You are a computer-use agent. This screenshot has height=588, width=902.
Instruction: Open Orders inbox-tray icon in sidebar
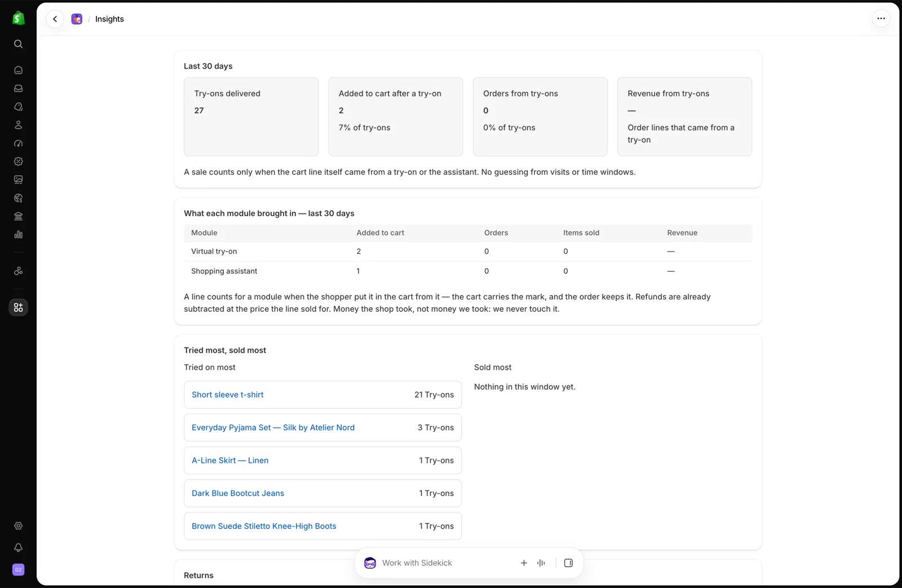pyautogui.click(x=18, y=89)
